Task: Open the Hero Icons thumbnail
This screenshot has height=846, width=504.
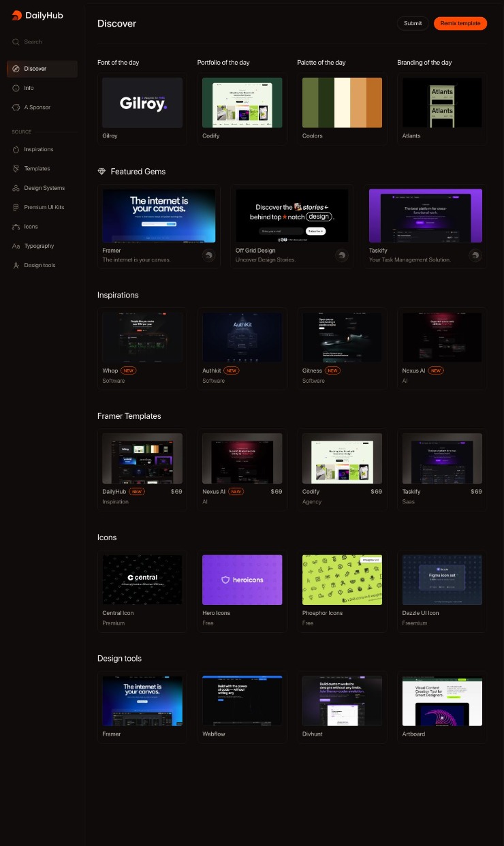Action: 242,580
